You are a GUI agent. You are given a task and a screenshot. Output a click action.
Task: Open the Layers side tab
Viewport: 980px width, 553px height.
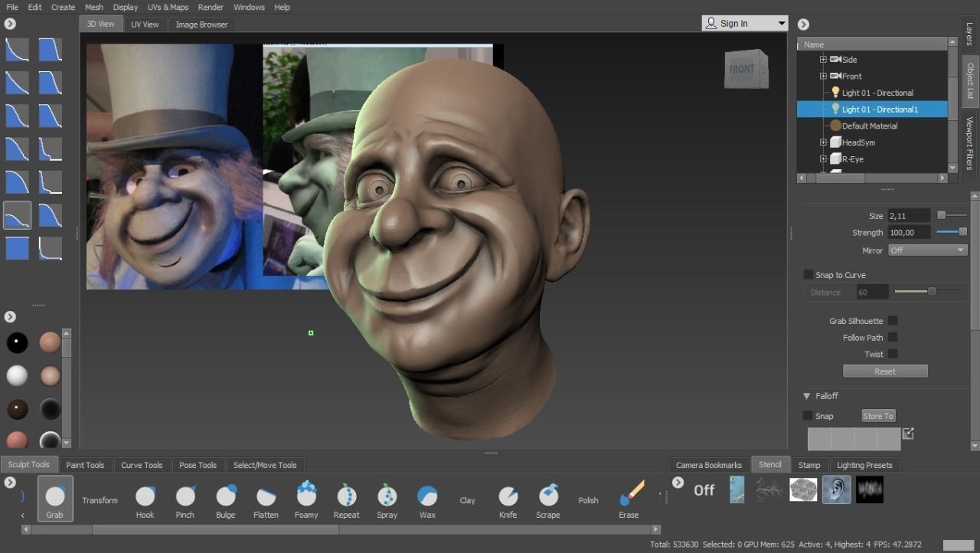pyautogui.click(x=969, y=33)
